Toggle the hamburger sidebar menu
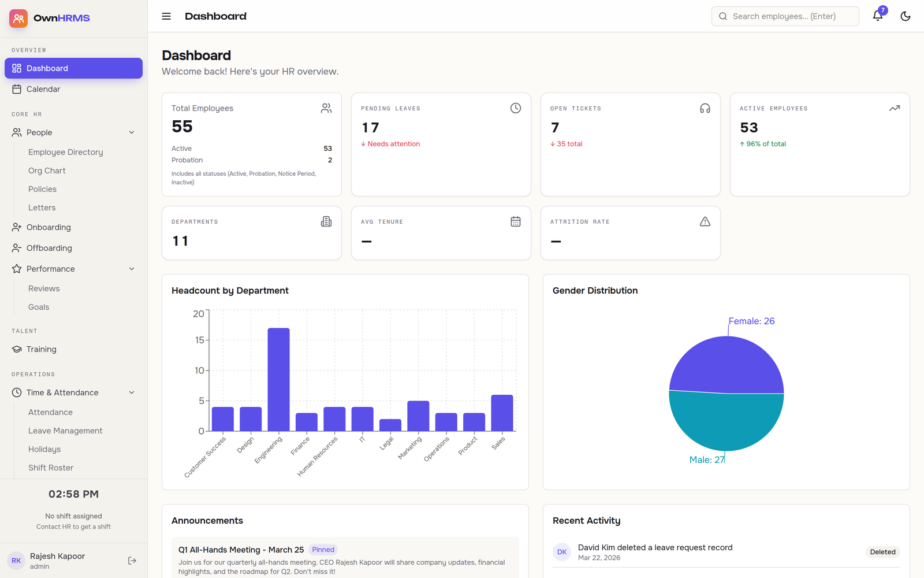The width and height of the screenshot is (924, 578). 166,16
